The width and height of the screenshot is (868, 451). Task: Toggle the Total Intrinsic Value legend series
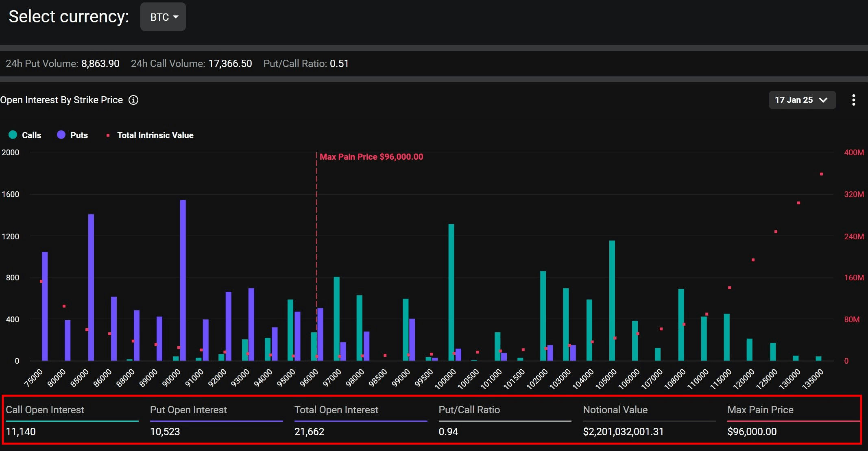(x=150, y=135)
